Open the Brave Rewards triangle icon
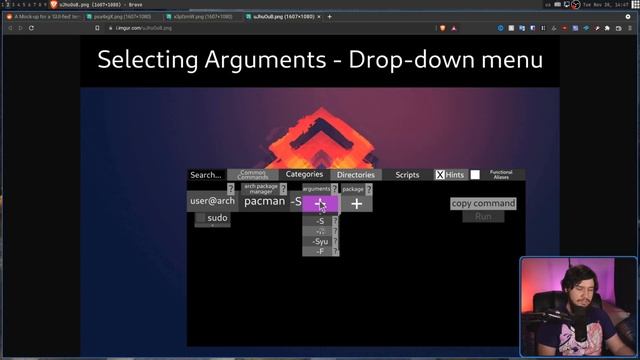This screenshot has width=640, height=360. point(453,28)
